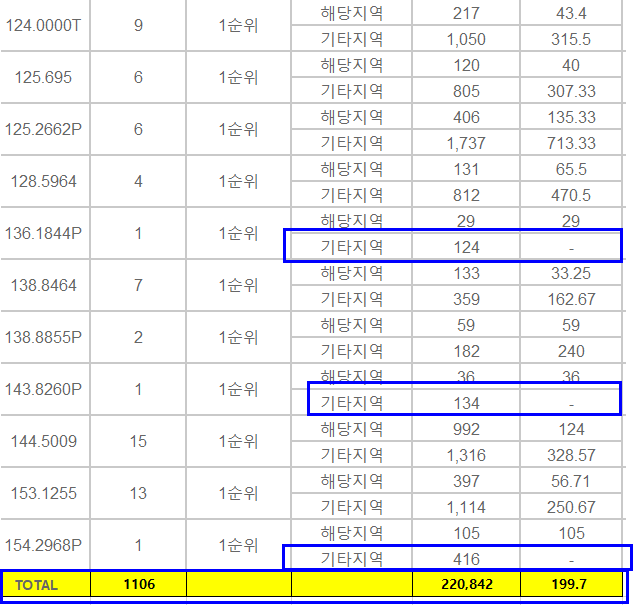Click the supply count 9 cell
The width and height of the screenshot is (633, 605).
pos(138,25)
